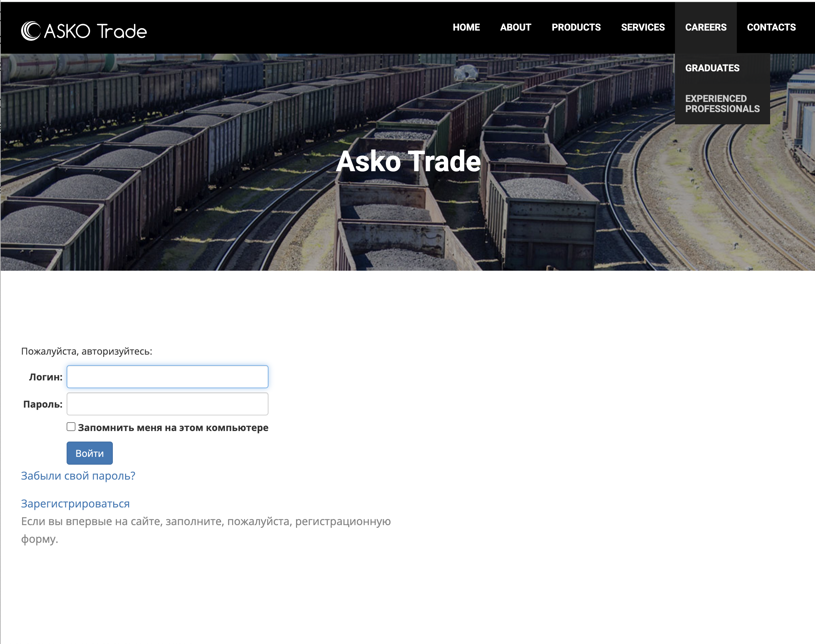This screenshot has height=644, width=815.
Task: Click the Asko Trade banner heading
Action: [408, 161]
